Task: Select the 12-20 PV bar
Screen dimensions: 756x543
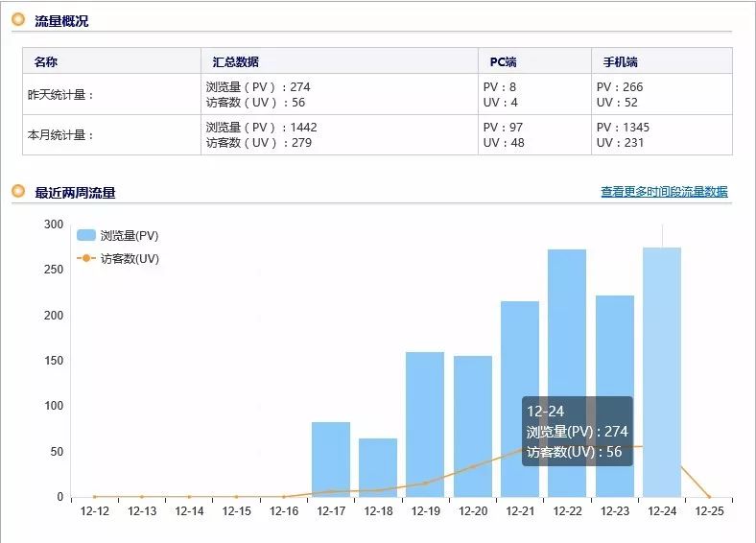Action: [472, 426]
